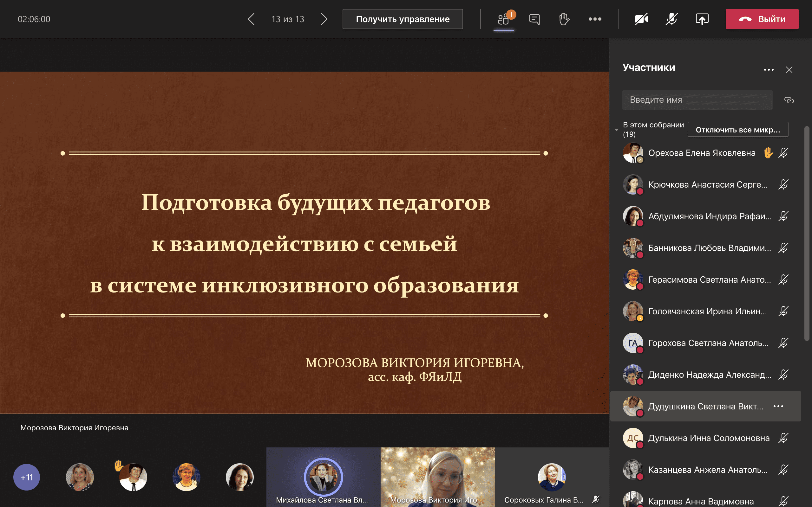The height and width of the screenshot is (507, 812).
Task: Show the participants list from the toolbar
Action: pyautogui.click(x=503, y=19)
